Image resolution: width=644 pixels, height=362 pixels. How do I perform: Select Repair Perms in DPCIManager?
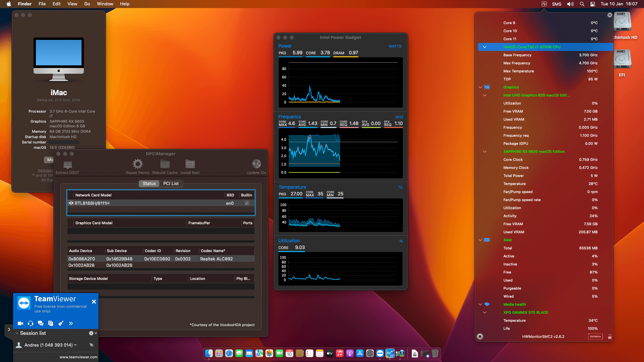point(138,164)
